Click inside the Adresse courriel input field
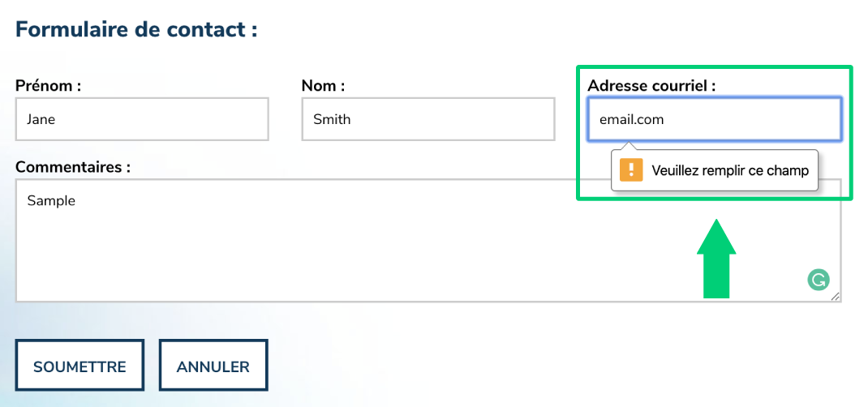 [715, 119]
